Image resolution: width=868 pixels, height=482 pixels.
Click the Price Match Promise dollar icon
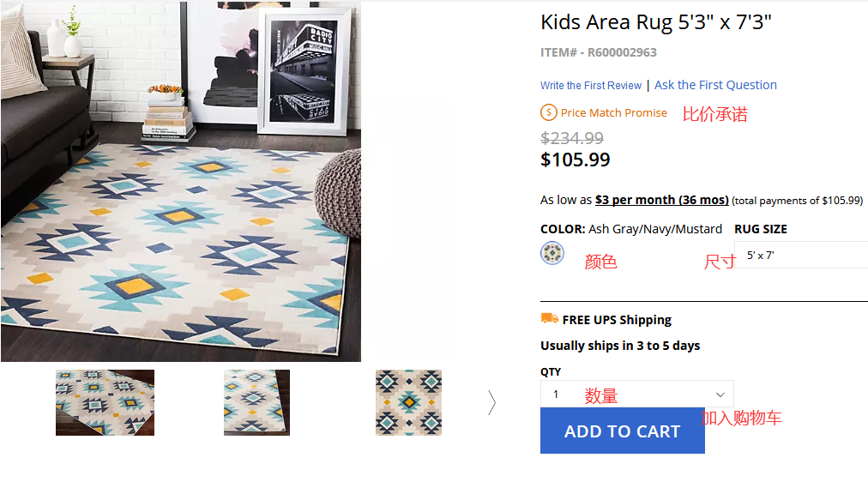pos(549,112)
